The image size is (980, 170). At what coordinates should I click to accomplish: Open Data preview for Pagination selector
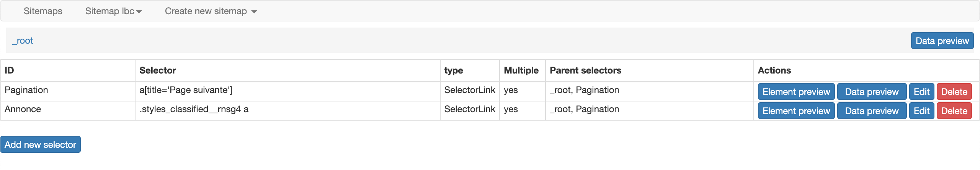[872, 92]
